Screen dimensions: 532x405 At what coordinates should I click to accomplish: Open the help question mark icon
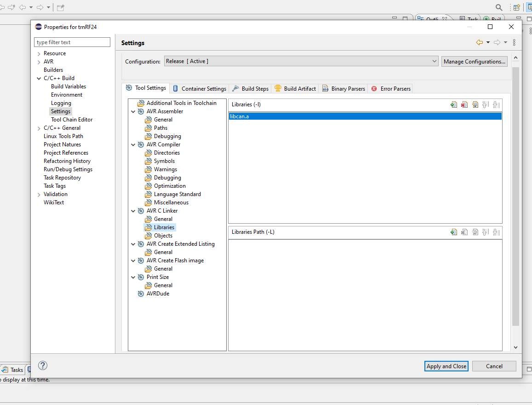coord(43,365)
